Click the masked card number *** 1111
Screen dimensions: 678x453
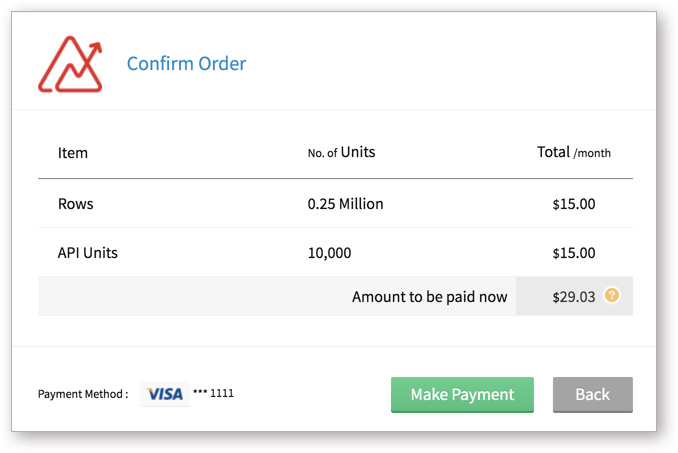(215, 394)
